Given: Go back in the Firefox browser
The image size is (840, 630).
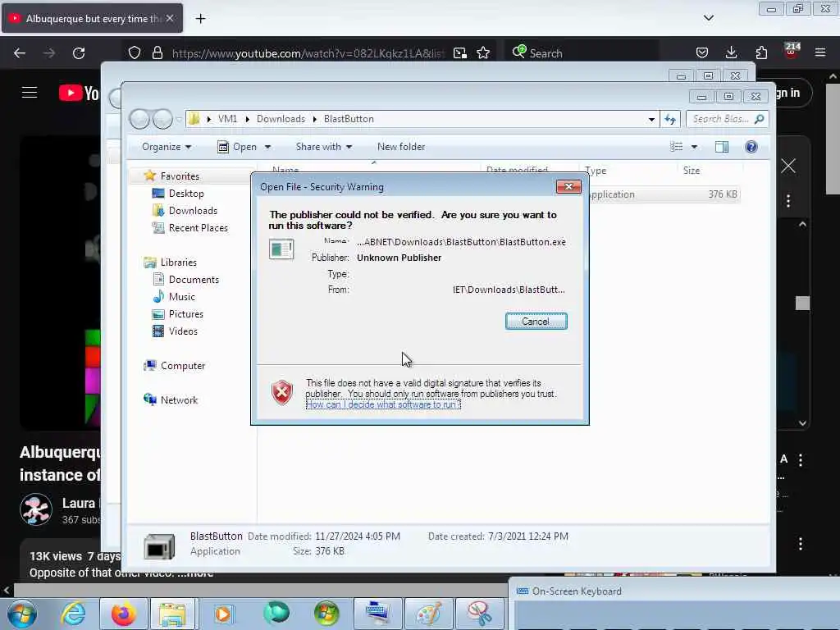Looking at the screenshot, I should 20,53.
